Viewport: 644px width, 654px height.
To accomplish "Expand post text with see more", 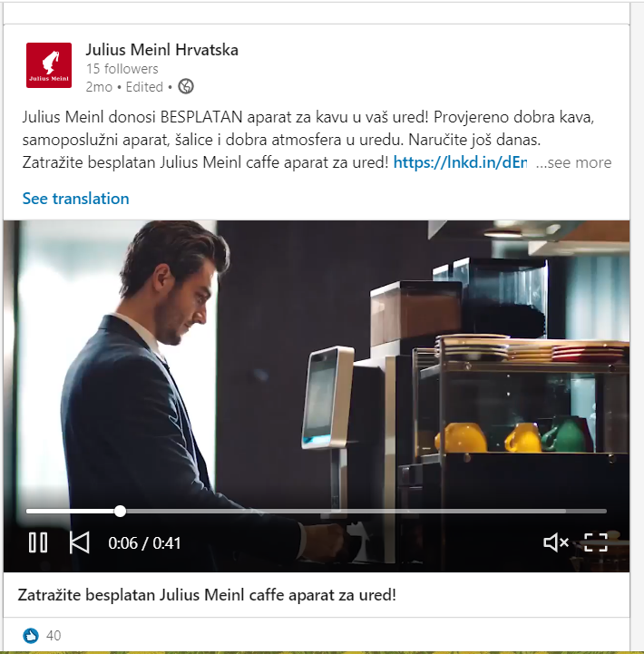I will point(573,162).
